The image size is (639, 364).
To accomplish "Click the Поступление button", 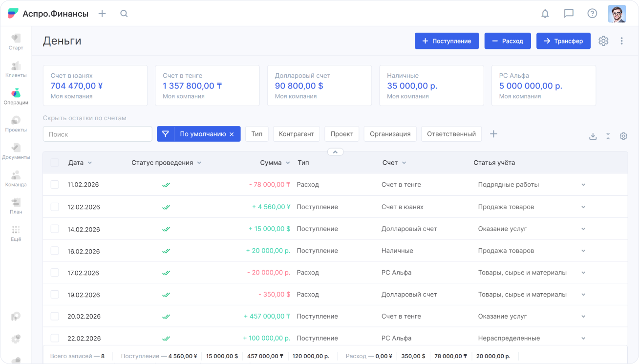I will coord(447,41).
